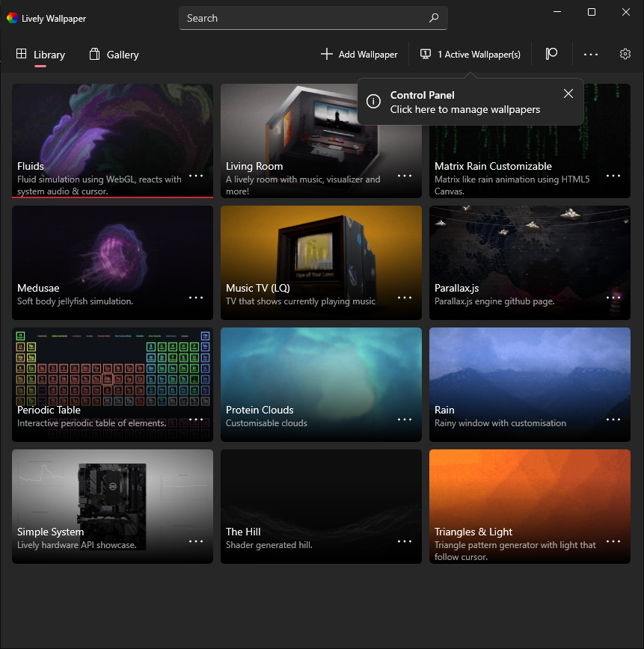Click the plus icon for Add Wallpaper

point(326,54)
